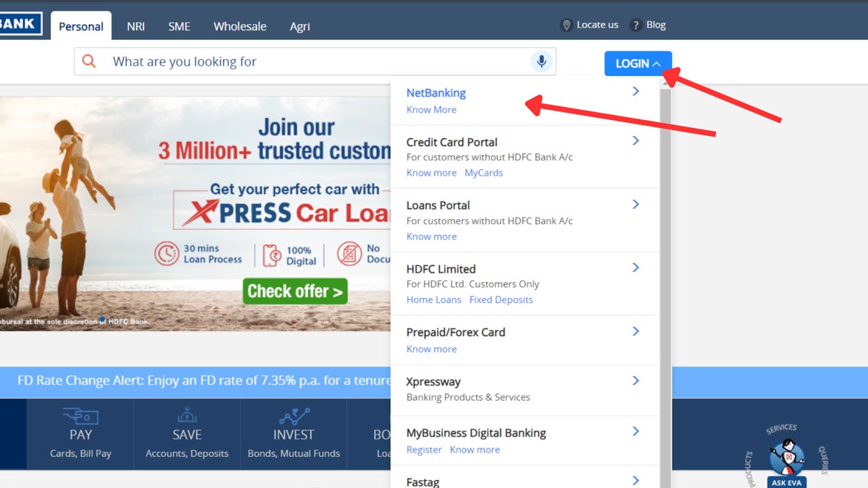
Task: Select the PAY cards icon
Action: click(x=80, y=417)
